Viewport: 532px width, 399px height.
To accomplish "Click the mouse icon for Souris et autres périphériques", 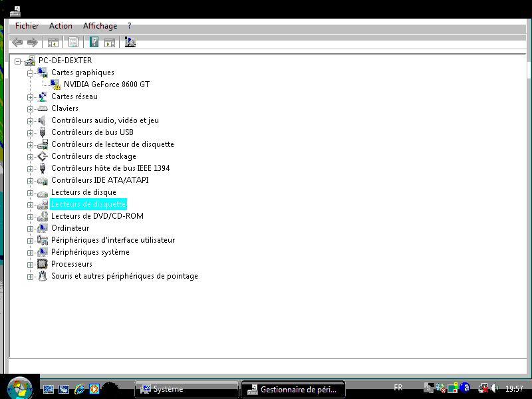I will [43, 276].
